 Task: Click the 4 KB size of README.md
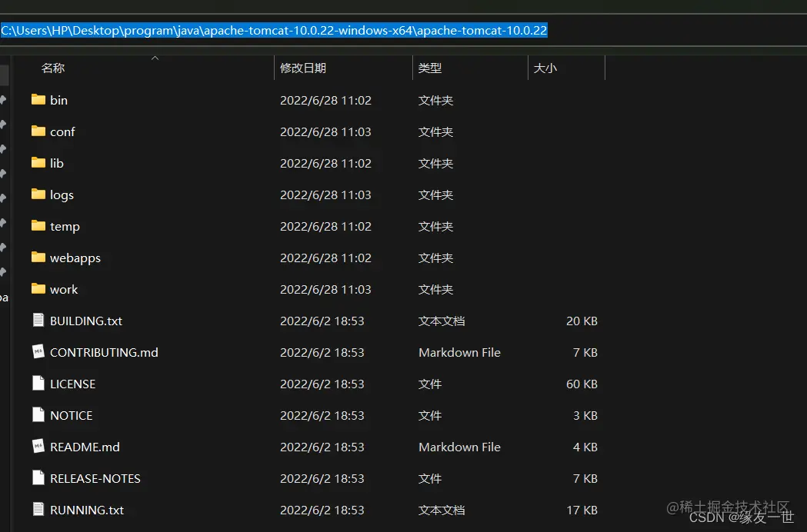[x=585, y=447]
